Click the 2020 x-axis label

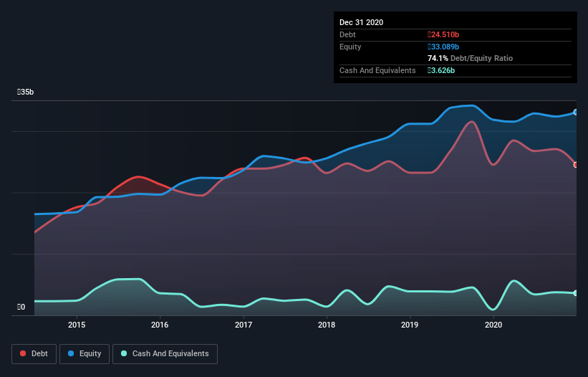pyautogui.click(x=493, y=325)
